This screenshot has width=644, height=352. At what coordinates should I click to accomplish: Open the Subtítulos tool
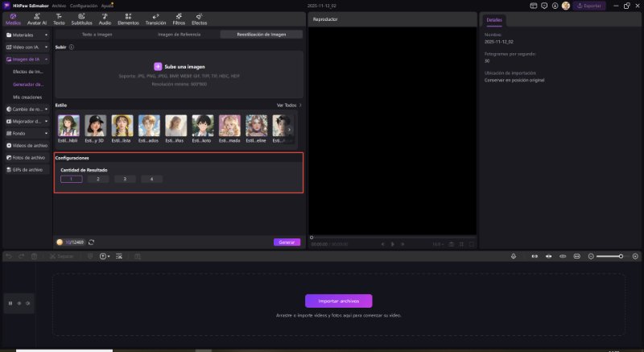tap(82, 19)
